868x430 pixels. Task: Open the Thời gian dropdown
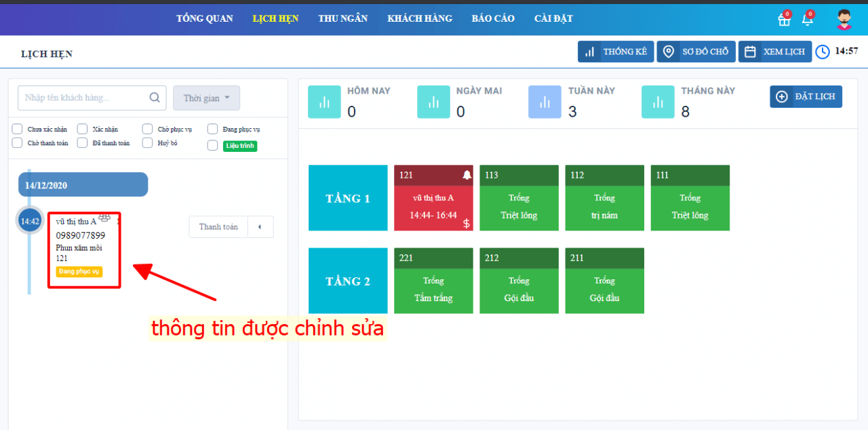coord(206,98)
